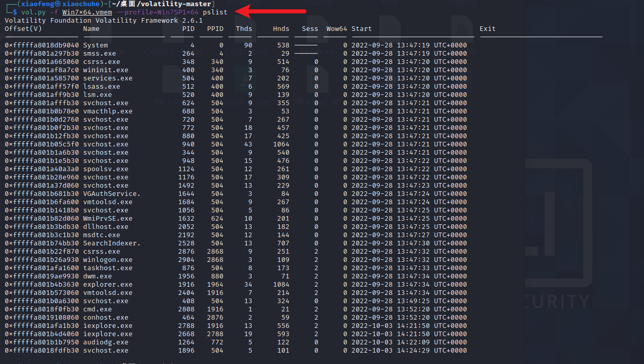Select the cmd.exe process name
The width and height of the screenshot is (644, 364).
pos(98,309)
